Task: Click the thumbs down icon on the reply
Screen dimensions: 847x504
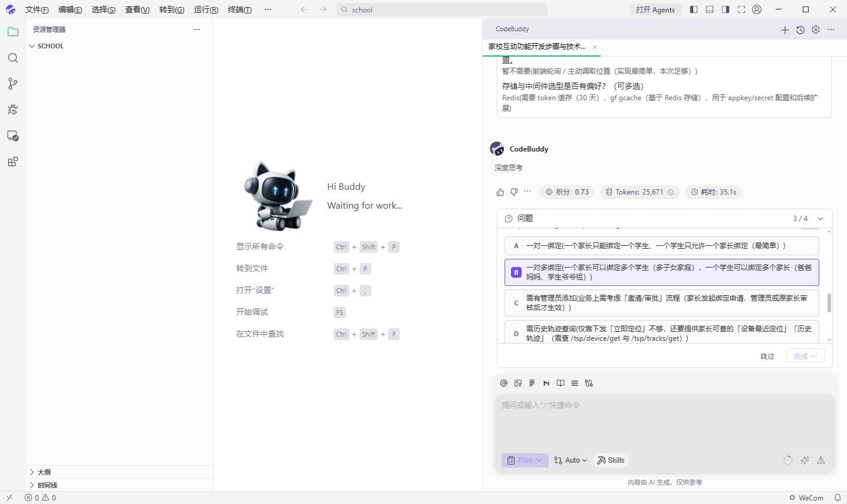Action: point(514,192)
